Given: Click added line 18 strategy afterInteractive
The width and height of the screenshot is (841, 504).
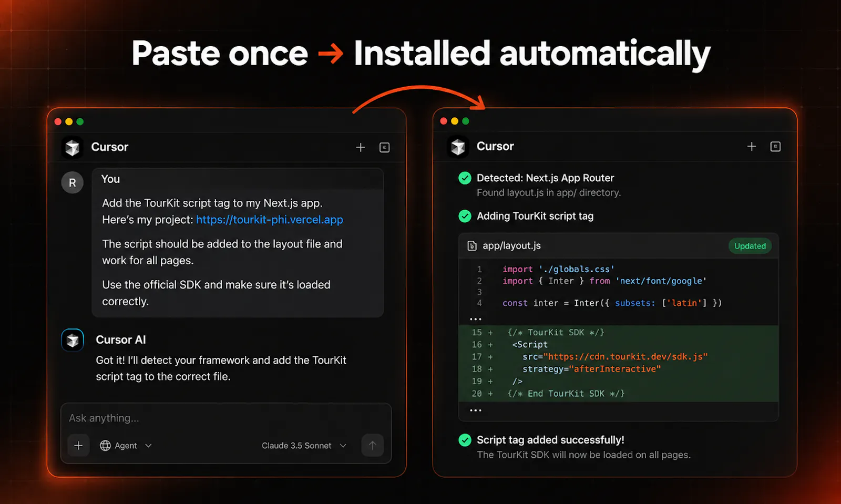Looking at the screenshot, I should coord(591,369).
